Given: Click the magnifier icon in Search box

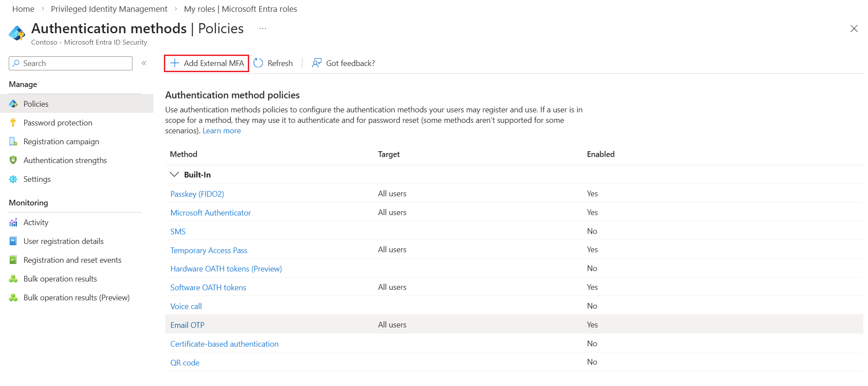Looking at the screenshot, I should pos(16,63).
